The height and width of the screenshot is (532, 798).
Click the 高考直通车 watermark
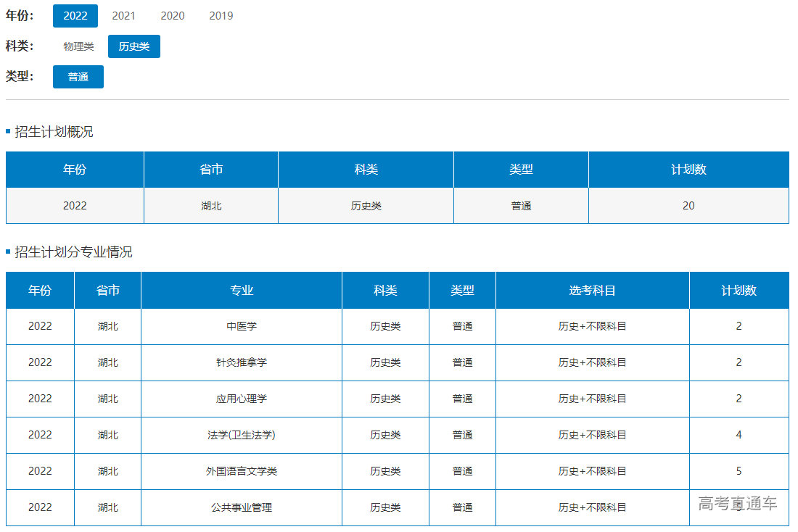coord(737,504)
